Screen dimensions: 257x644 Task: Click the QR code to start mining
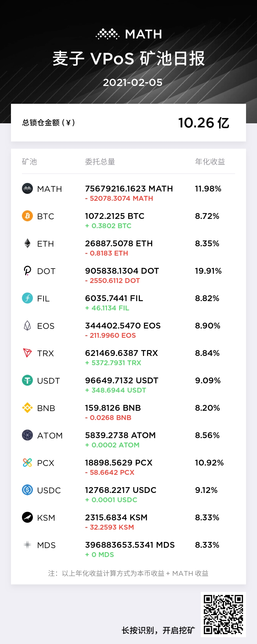(223, 615)
